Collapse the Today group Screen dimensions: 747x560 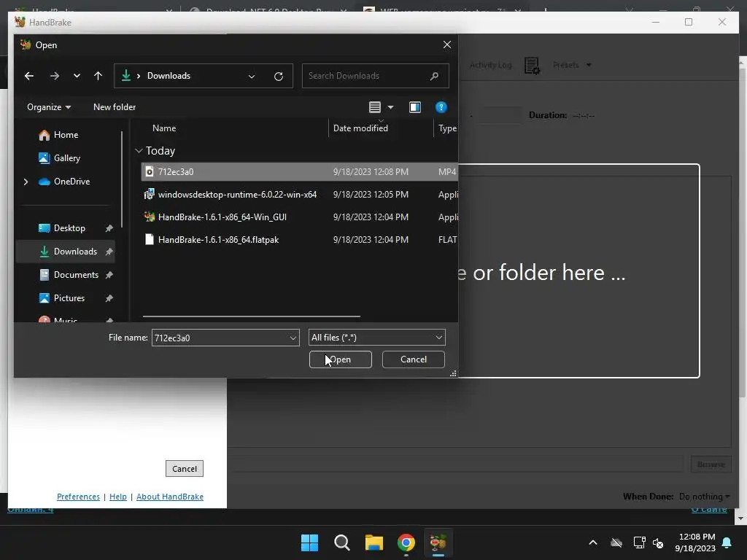pyautogui.click(x=139, y=150)
